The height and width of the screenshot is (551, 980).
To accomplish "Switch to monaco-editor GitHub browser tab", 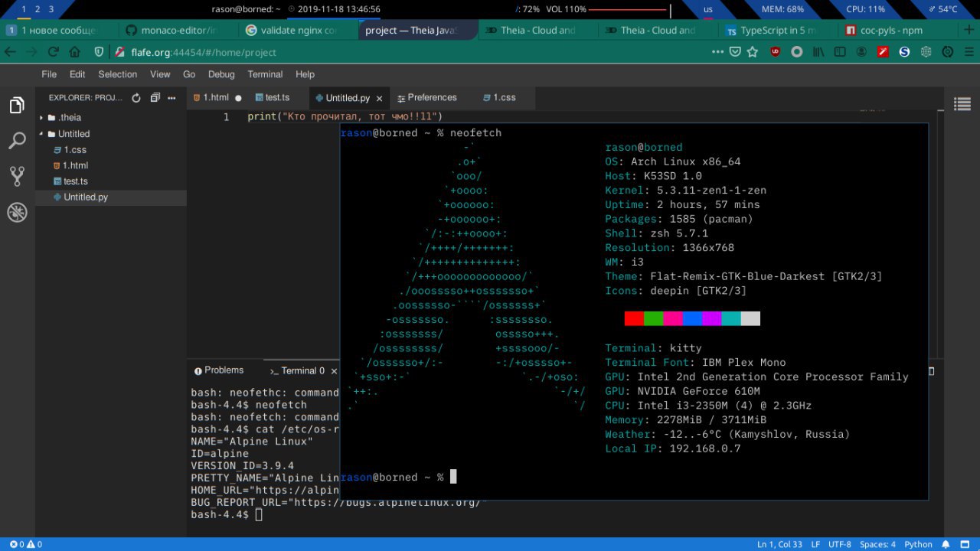I will pyautogui.click(x=178, y=31).
